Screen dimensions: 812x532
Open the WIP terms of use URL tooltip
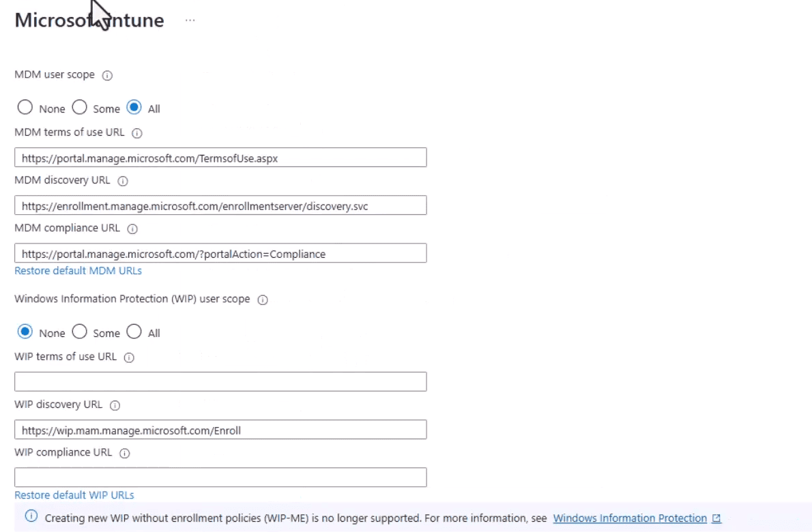click(128, 357)
